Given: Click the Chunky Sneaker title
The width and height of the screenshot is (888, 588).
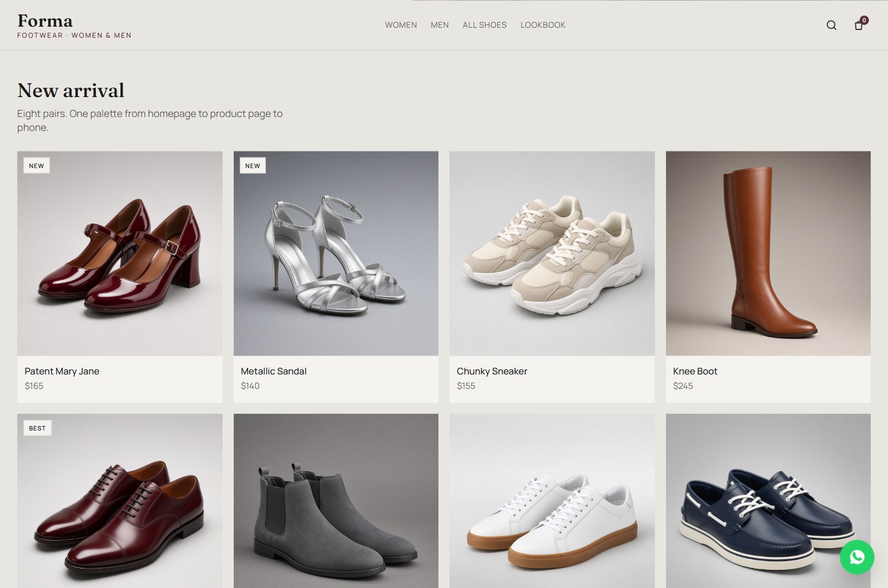Looking at the screenshot, I should pyautogui.click(x=492, y=371).
